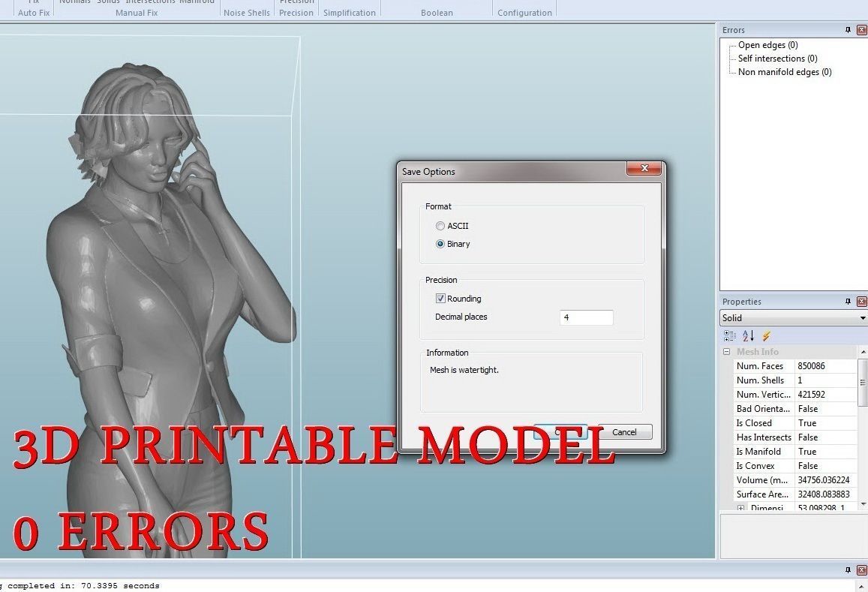Click the lightning bolt icon in Properties
This screenshot has width=868, height=592.
(x=766, y=335)
